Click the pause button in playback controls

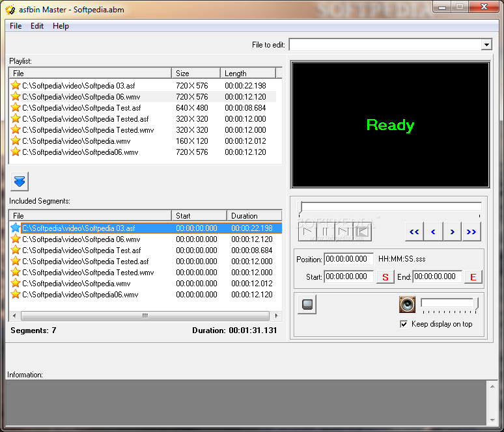(x=326, y=232)
